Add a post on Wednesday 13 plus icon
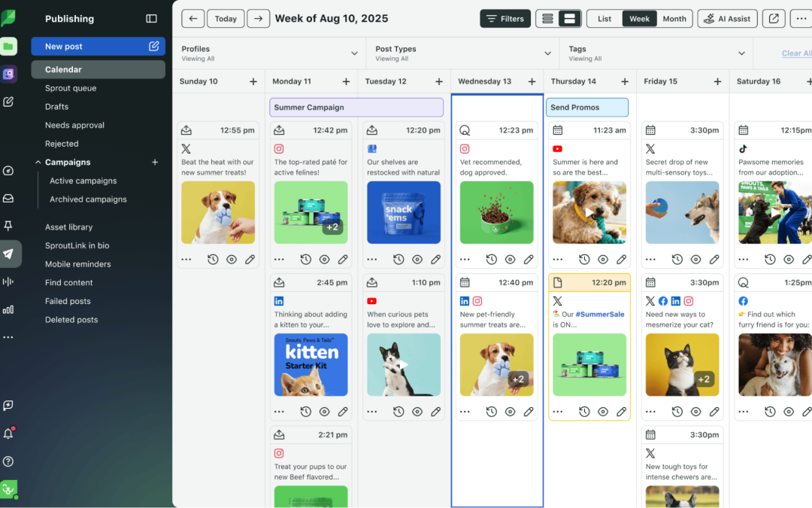 point(532,81)
